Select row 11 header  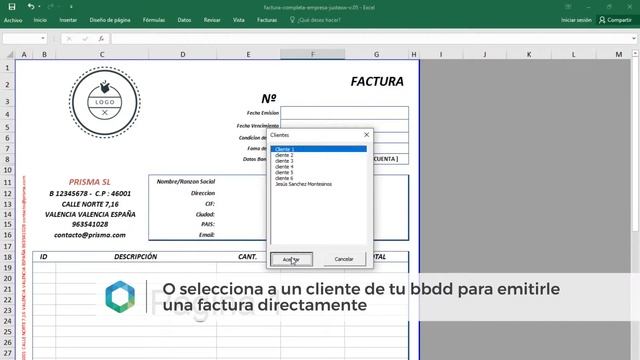[7, 182]
